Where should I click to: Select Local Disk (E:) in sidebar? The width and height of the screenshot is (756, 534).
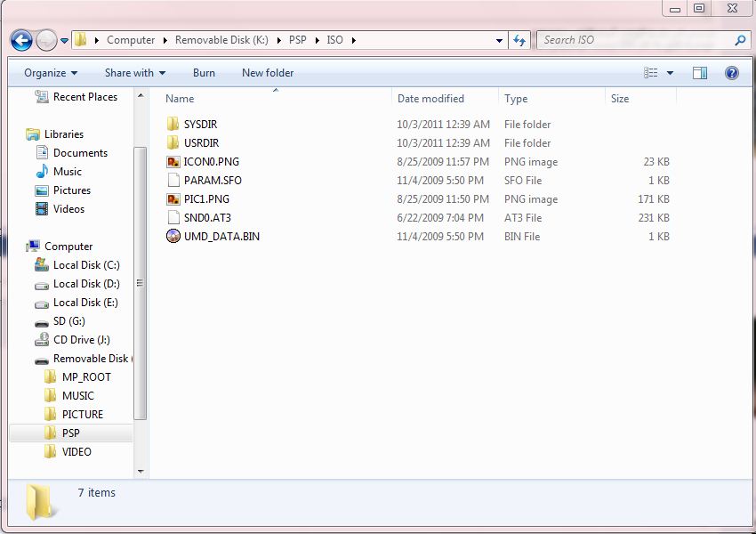click(x=76, y=303)
